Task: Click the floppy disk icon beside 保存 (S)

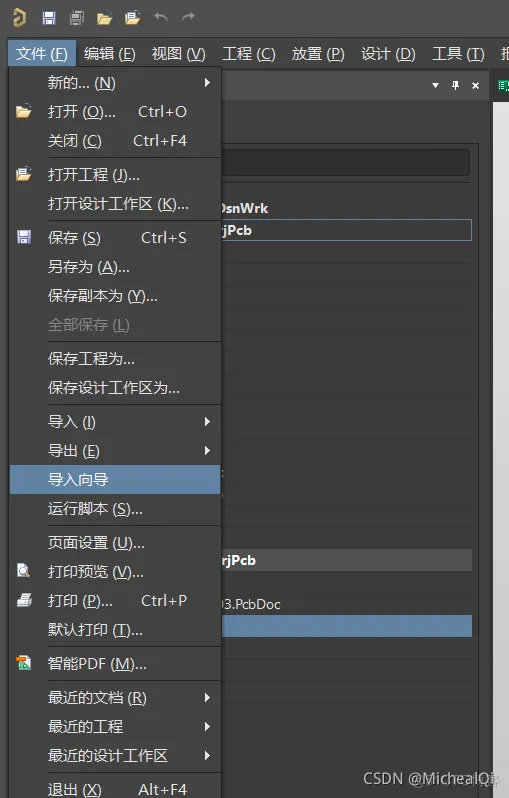Action: click(24, 237)
